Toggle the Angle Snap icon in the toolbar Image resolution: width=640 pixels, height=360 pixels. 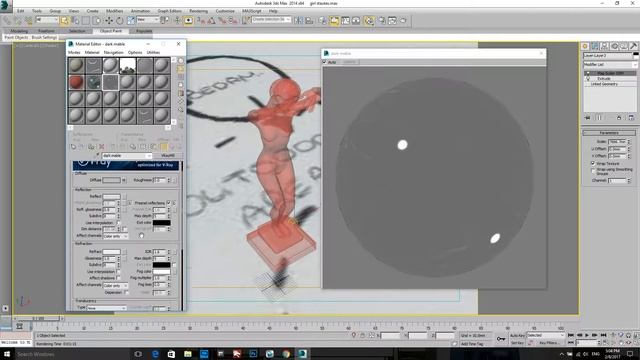211,20
